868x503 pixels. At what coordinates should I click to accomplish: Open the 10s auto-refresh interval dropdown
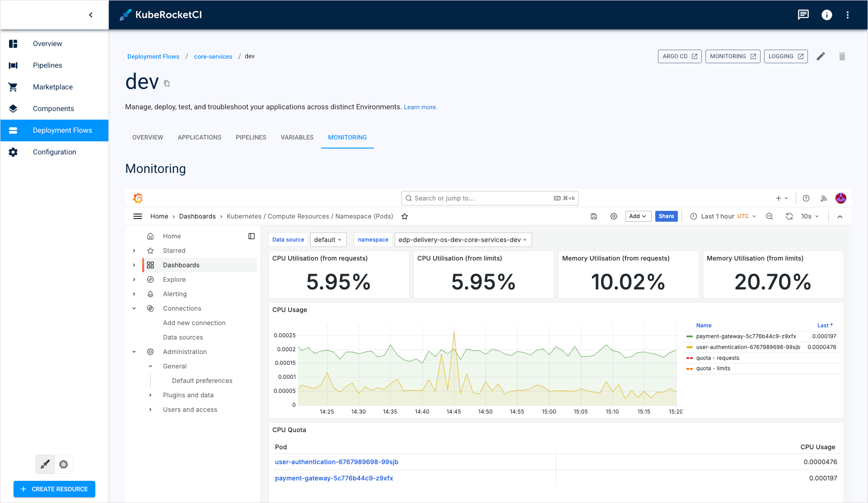point(810,216)
